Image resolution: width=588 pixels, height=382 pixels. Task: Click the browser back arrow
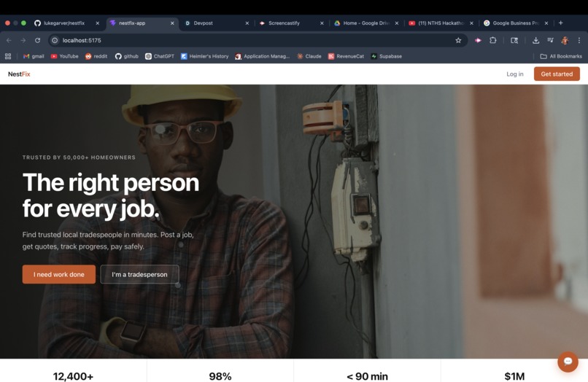9,41
